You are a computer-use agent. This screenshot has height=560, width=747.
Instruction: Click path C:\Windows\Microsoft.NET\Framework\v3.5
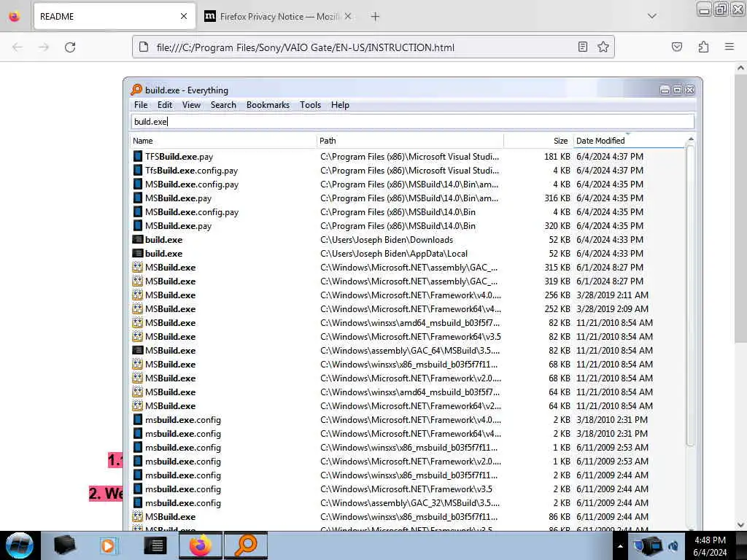(x=406, y=489)
